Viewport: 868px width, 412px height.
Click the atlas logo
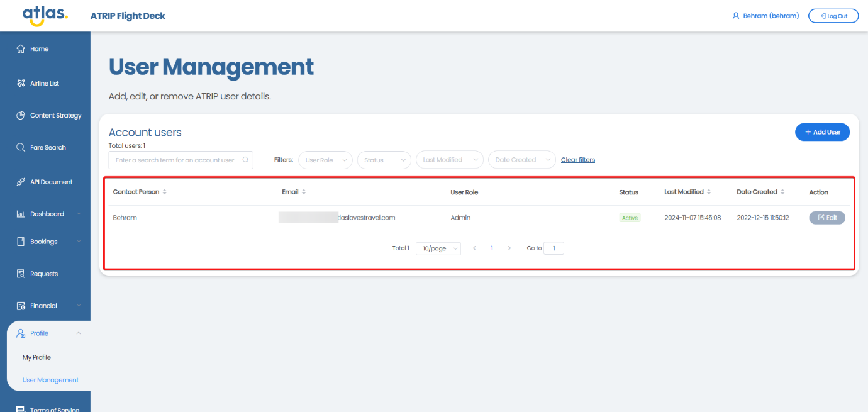45,15
